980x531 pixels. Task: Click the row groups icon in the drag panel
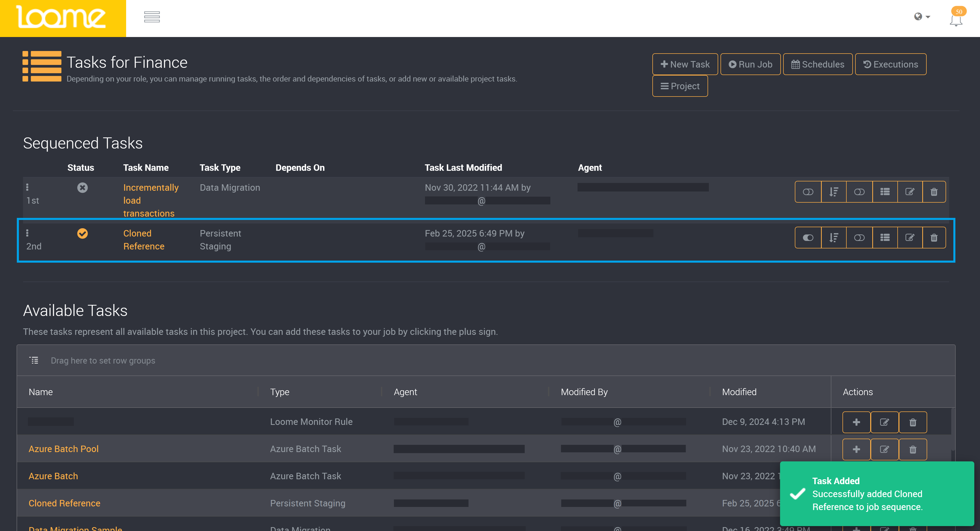coord(34,360)
